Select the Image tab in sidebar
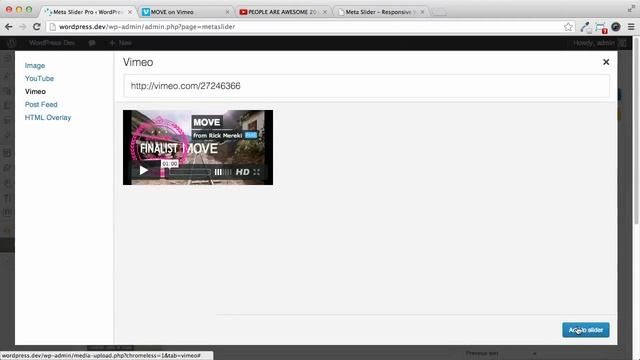 (35, 65)
